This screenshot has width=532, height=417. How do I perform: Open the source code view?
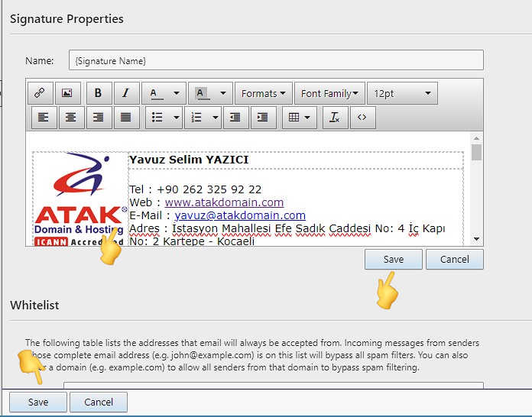(x=363, y=118)
